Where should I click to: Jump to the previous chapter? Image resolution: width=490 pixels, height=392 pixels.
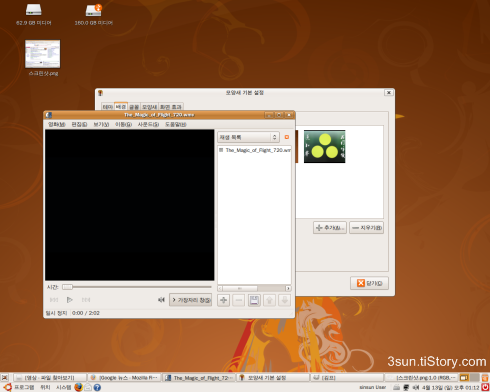point(54,300)
